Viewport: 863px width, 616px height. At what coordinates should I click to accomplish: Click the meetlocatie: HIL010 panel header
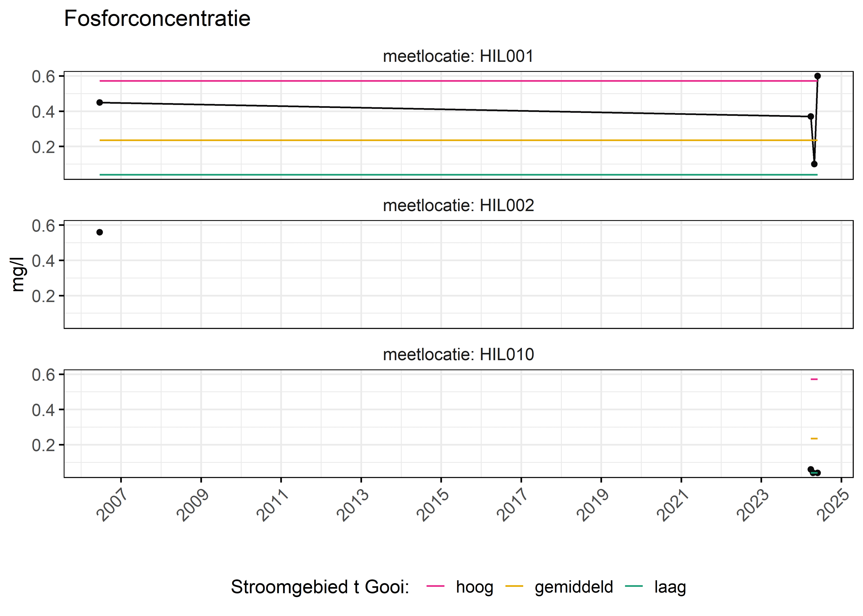458,354
